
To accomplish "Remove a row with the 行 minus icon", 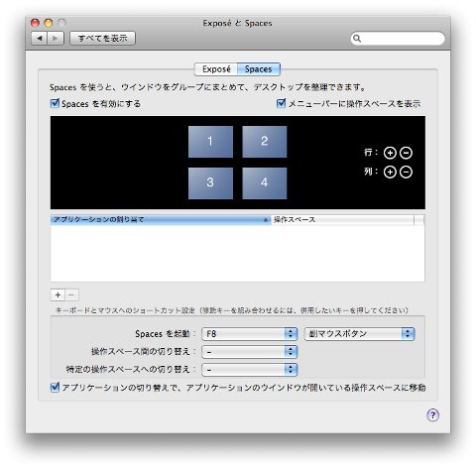I will click(406, 153).
